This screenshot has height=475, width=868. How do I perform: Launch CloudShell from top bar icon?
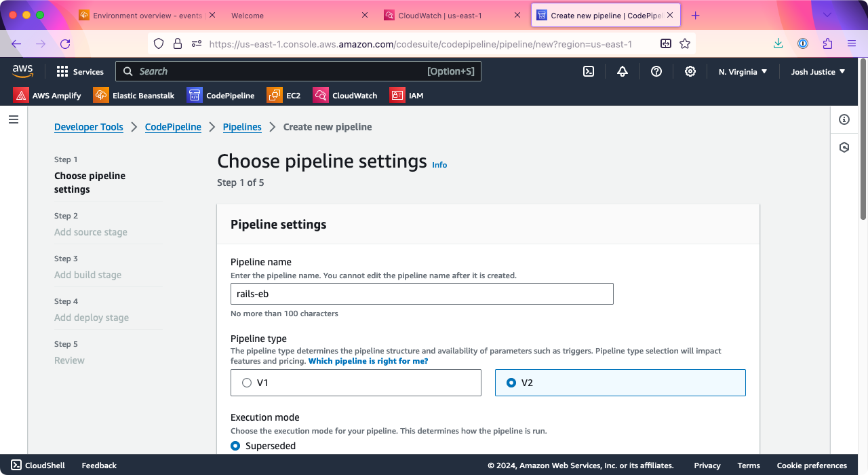(x=589, y=71)
